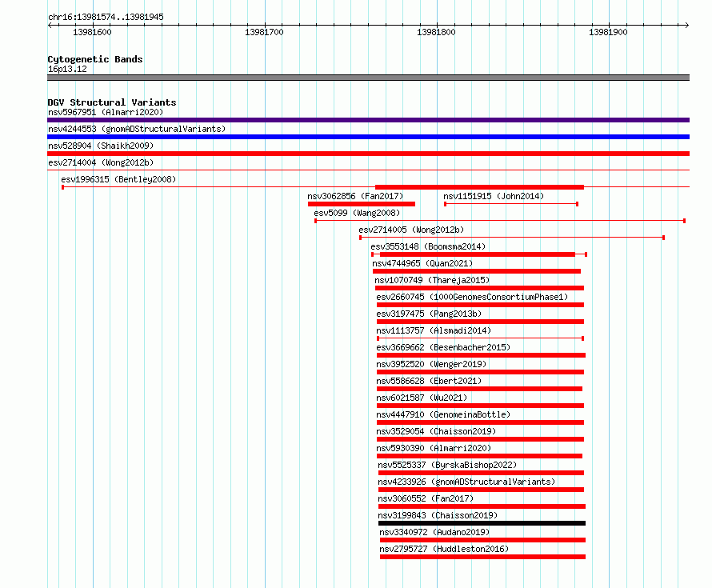Open variant nsv2795727 (Huddleston2016)

point(444,549)
